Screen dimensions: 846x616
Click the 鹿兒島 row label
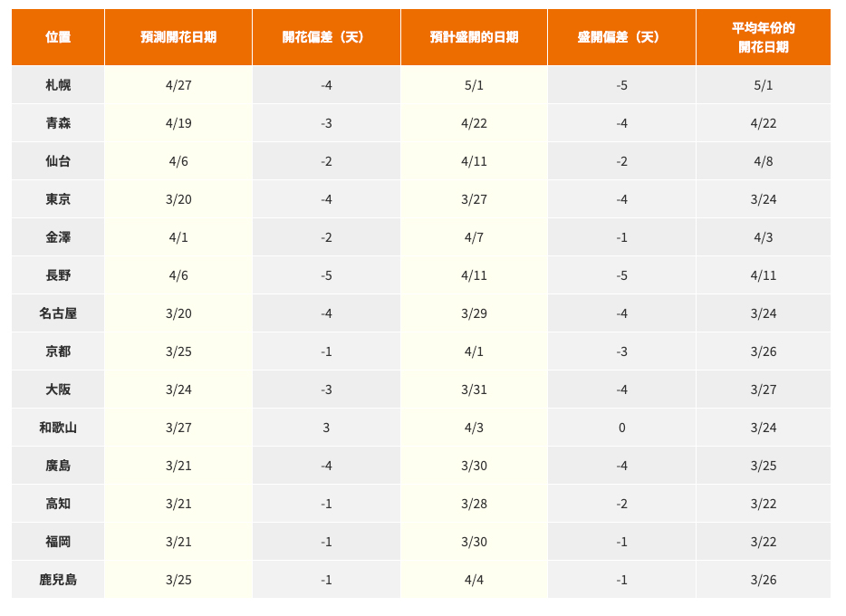pyautogui.click(x=58, y=580)
